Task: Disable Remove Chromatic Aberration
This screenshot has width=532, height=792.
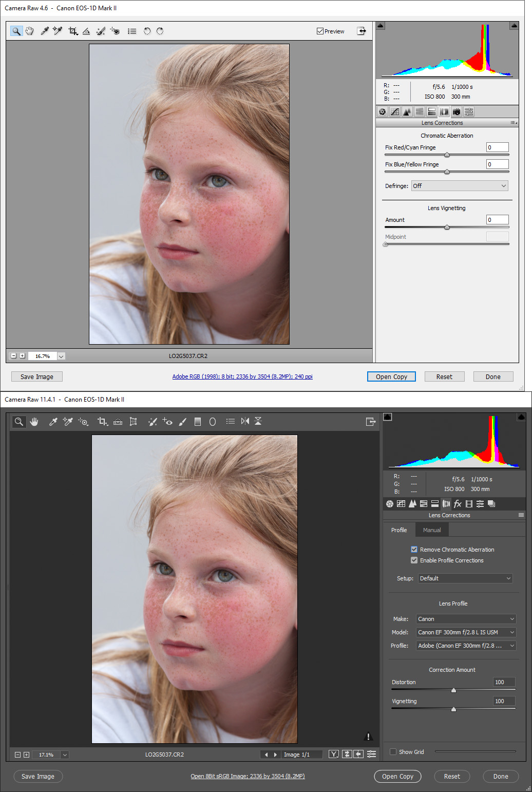Action: click(414, 549)
